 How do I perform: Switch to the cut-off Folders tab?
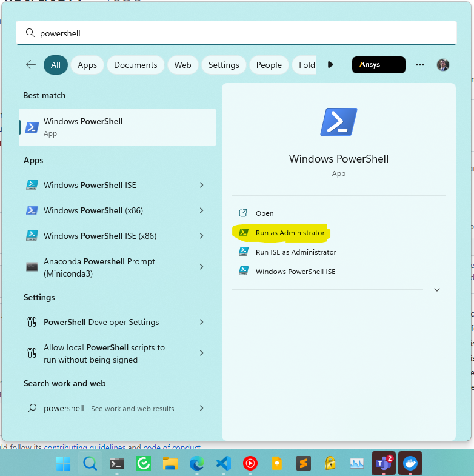tap(305, 65)
